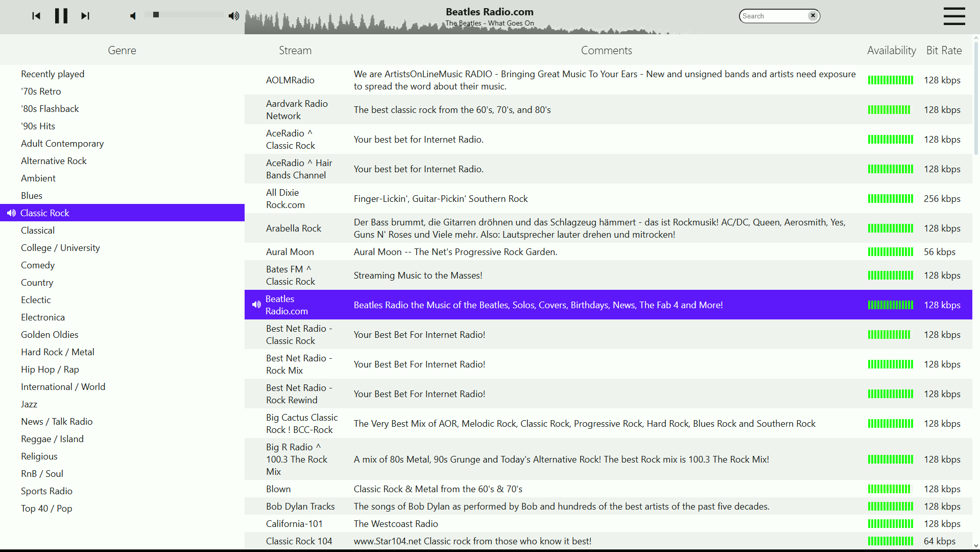980x552 pixels.
Task: Pause the currently playing stream
Action: pyautogui.click(x=61, y=16)
